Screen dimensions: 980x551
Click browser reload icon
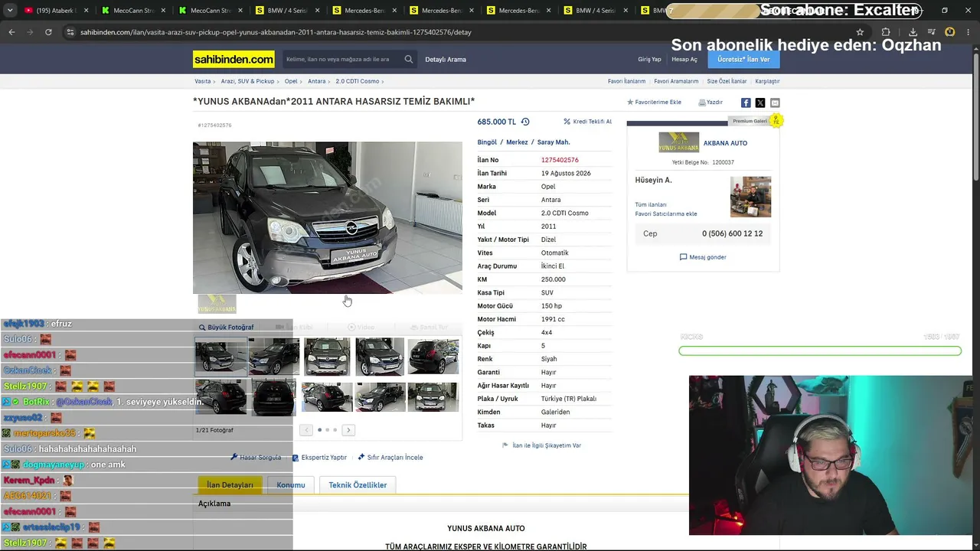click(x=48, y=32)
